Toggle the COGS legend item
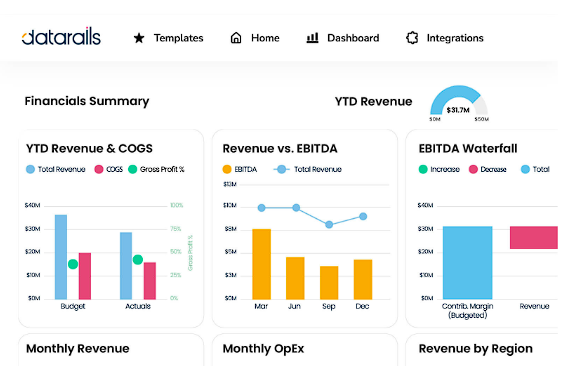 (x=109, y=170)
